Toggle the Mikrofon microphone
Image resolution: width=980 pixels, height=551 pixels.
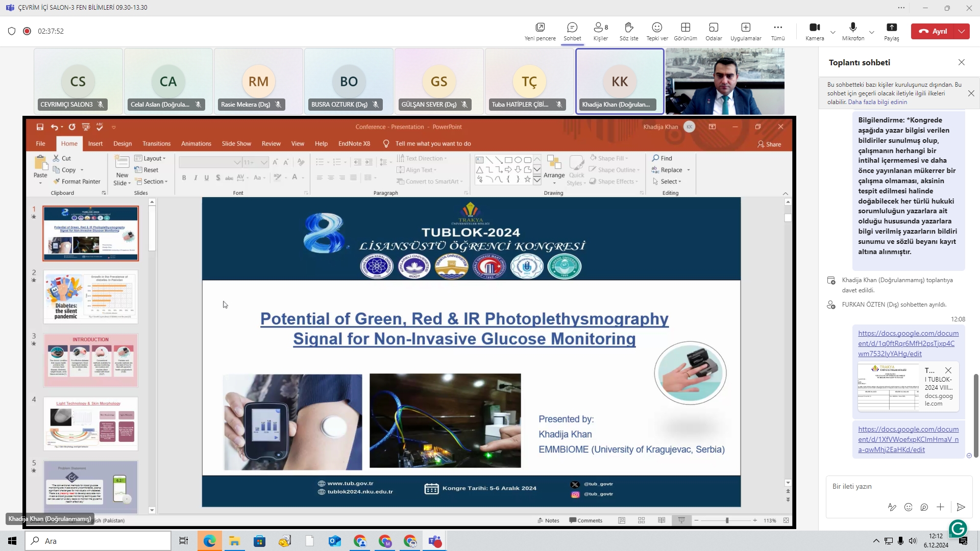[x=853, y=31]
